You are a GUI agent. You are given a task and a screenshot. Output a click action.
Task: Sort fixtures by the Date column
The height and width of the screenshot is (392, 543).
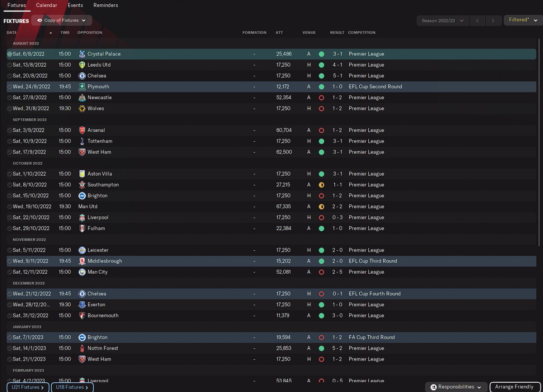[x=12, y=33]
